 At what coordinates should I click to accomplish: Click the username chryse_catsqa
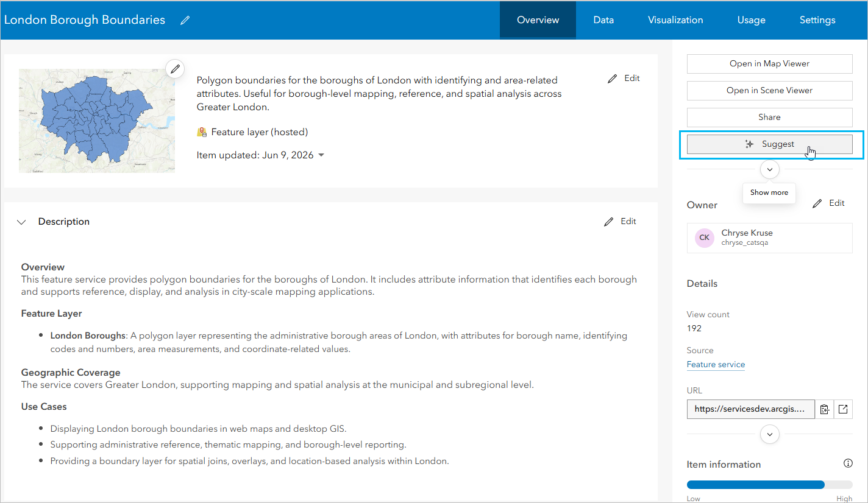point(745,243)
